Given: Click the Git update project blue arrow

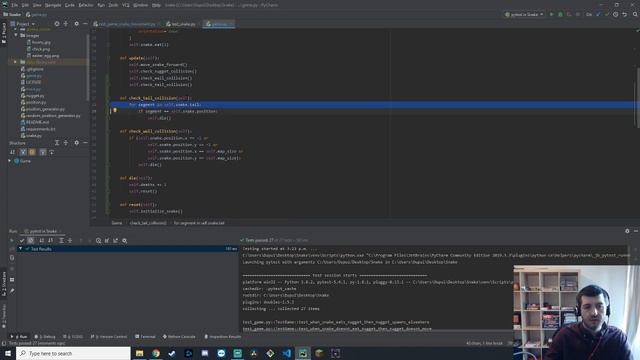Looking at the screenshot, I should coord(598,14).
